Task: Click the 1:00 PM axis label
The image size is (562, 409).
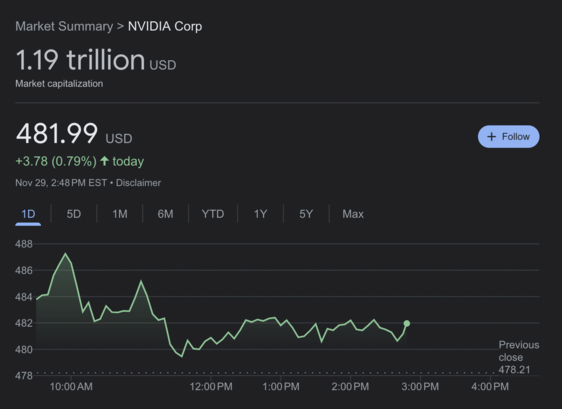Action: (x=281, y=386)
